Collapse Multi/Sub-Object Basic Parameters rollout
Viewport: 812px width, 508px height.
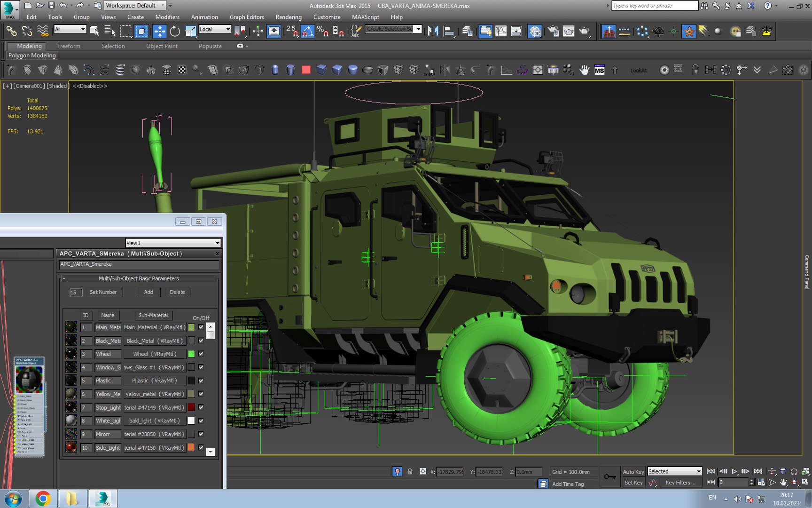point(139,278)
